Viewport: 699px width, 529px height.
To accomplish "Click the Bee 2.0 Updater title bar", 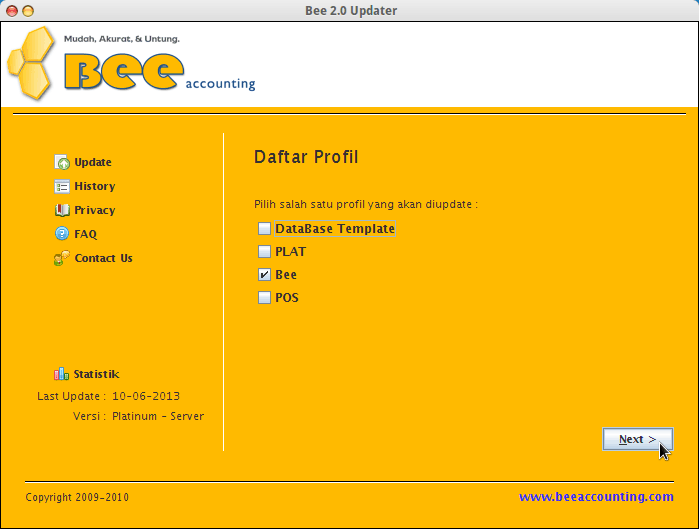I will 351,10.
